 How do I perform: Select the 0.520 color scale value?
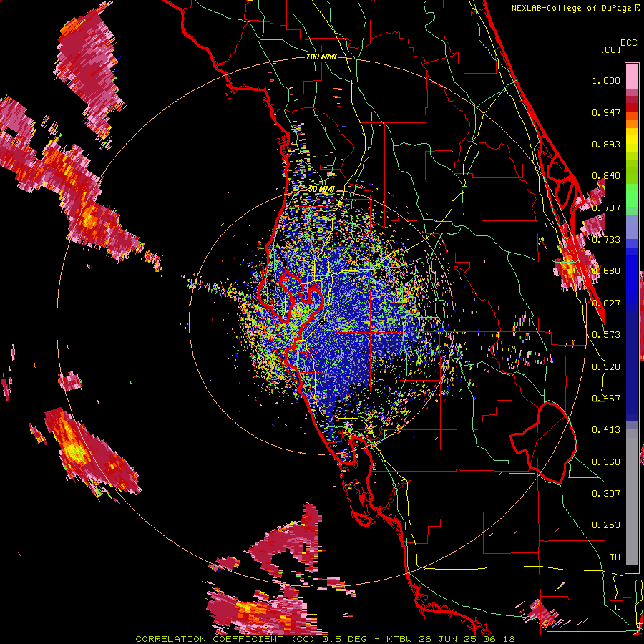606,367
